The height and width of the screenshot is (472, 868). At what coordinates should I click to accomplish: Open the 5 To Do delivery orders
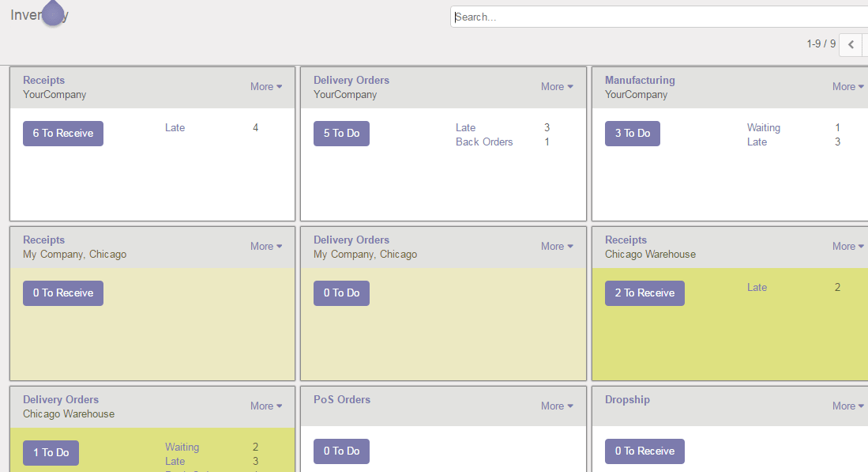pos(341,134)
